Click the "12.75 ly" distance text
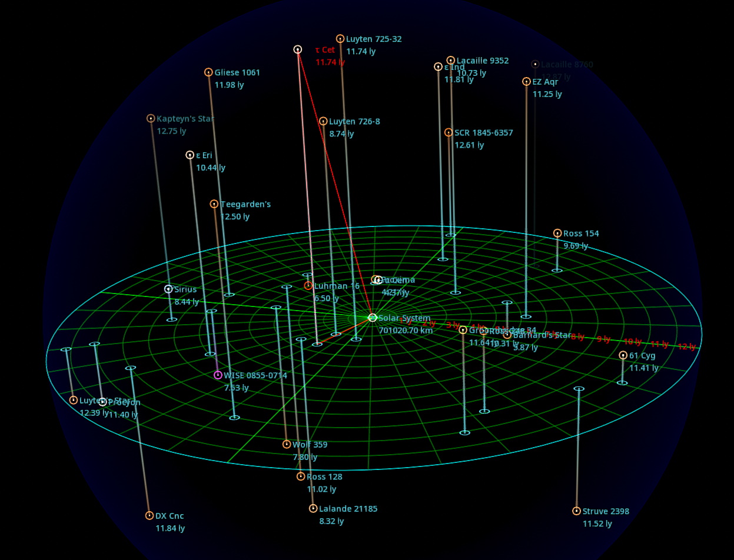Image resolution: width=734 pixels, height=560 pixels. pyautogui.click(x=171, y=131)
